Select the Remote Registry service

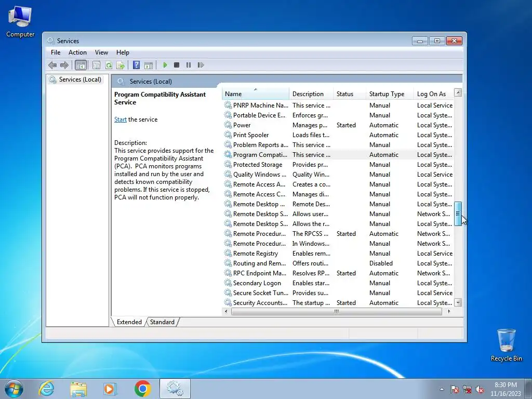[x=338, y=253]
